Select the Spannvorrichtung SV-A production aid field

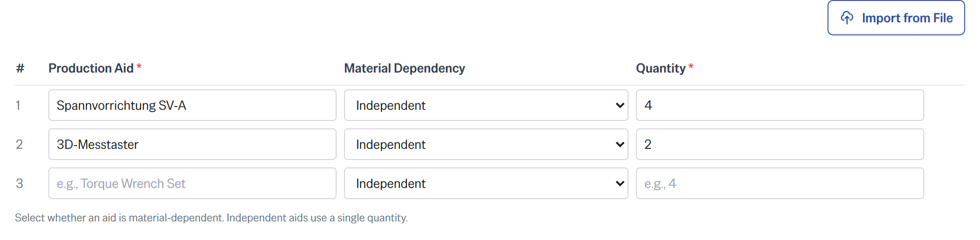click(x=192, y=105)
